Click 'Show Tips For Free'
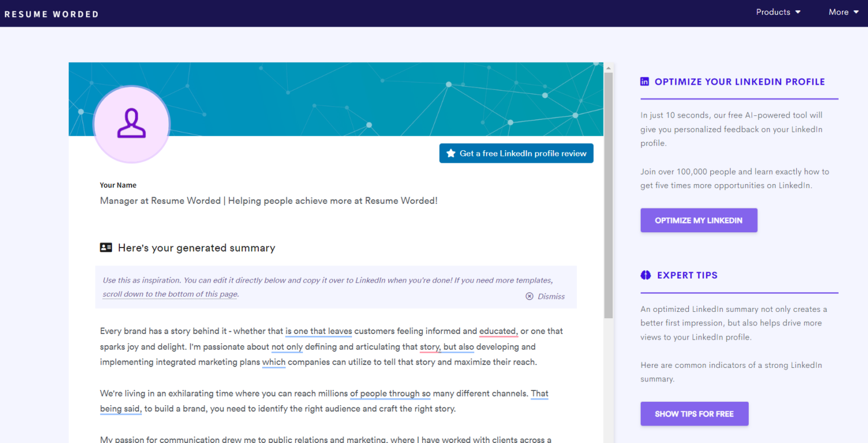 tap(694, 414)
